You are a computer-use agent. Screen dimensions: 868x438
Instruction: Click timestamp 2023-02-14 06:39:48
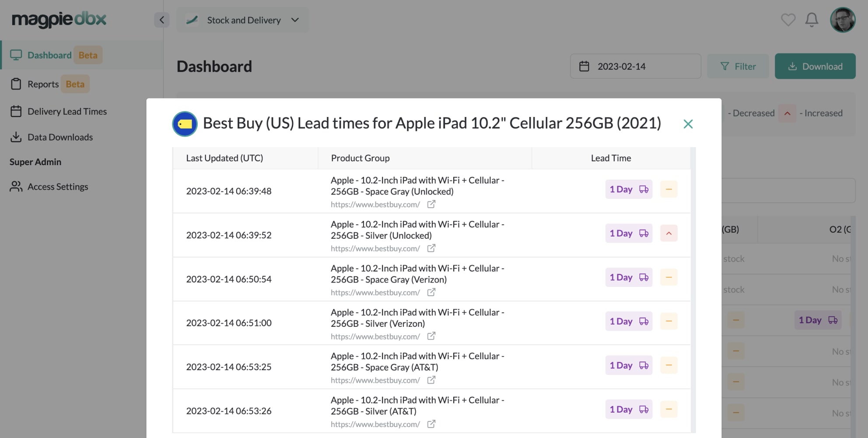coord(229,191)
